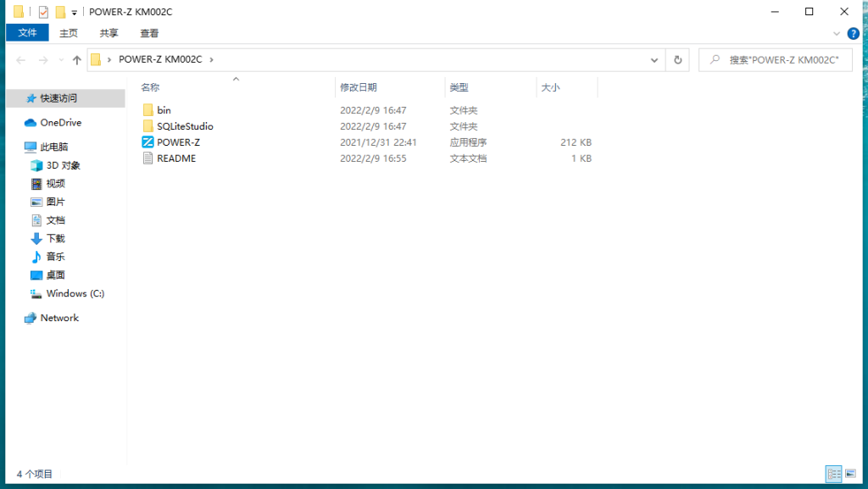Switch to details view layout icon
This screenshot has height=489, width=868.
click(834, 474)
